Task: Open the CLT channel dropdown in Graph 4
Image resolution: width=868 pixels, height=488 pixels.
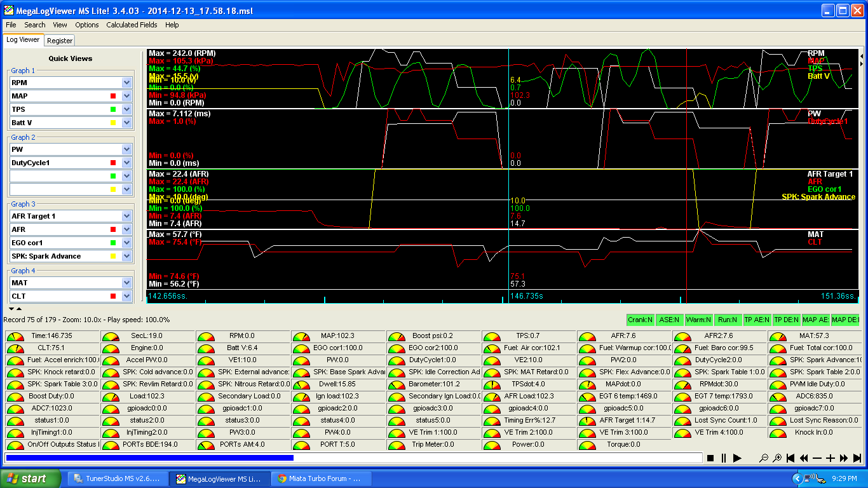Action: point(126,295)
